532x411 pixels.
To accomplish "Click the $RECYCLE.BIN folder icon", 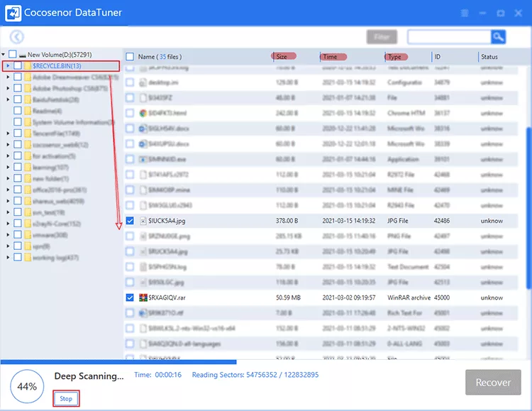I will (x=28, y=66).
